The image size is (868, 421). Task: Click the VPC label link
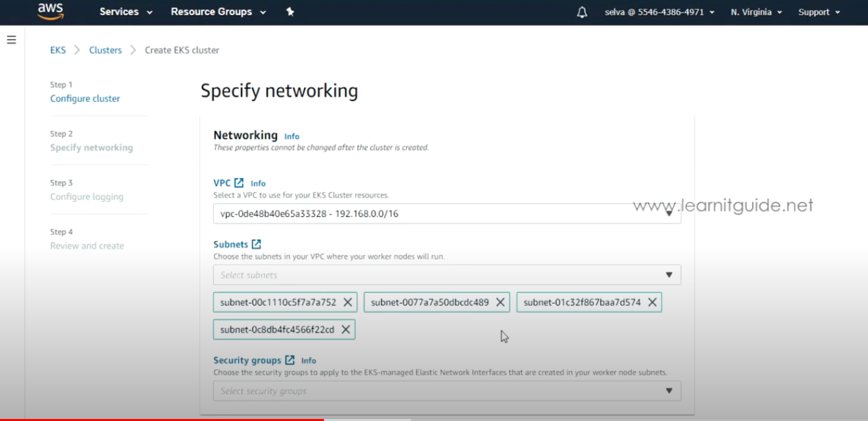(222, 183)
